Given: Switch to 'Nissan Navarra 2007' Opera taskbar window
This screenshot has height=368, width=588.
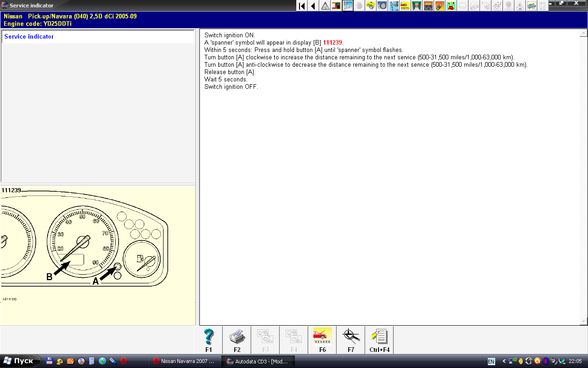Looking at the screenshot, I should 185,362.
